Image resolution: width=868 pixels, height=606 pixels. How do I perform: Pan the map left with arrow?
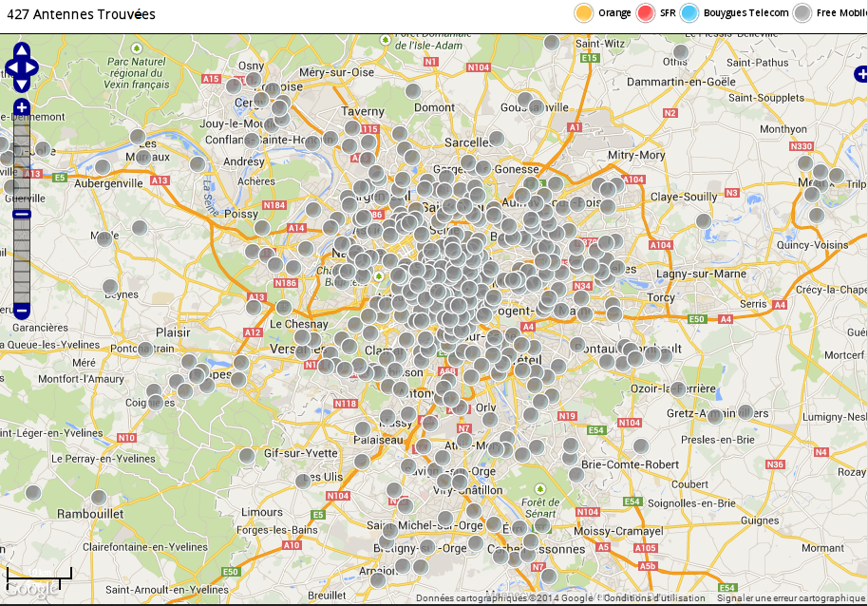click(10, 67)
